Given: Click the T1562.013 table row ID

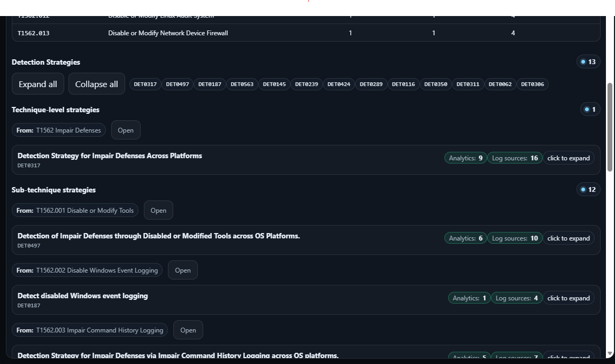Looking at the screenshot, I should tap(34, 33).
